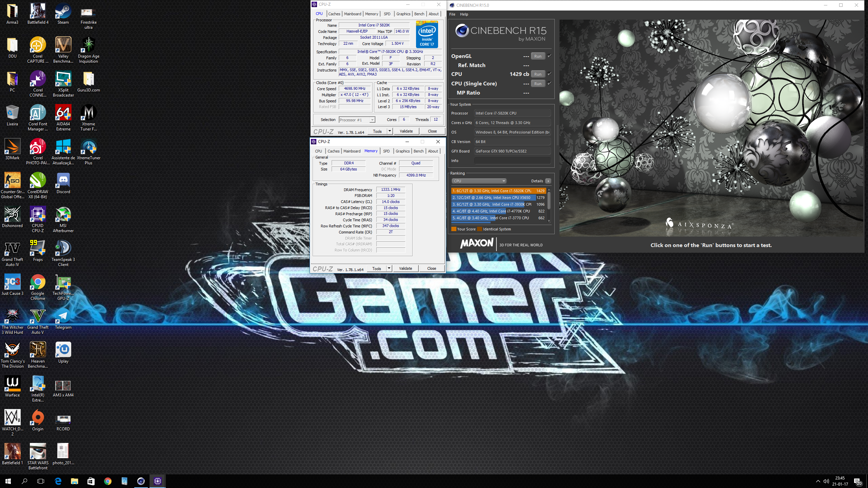This screenshot has height=488, width=868.
Task: Switch to Caches tab in top CPU-Z
Action: click(x=334, y=14)
